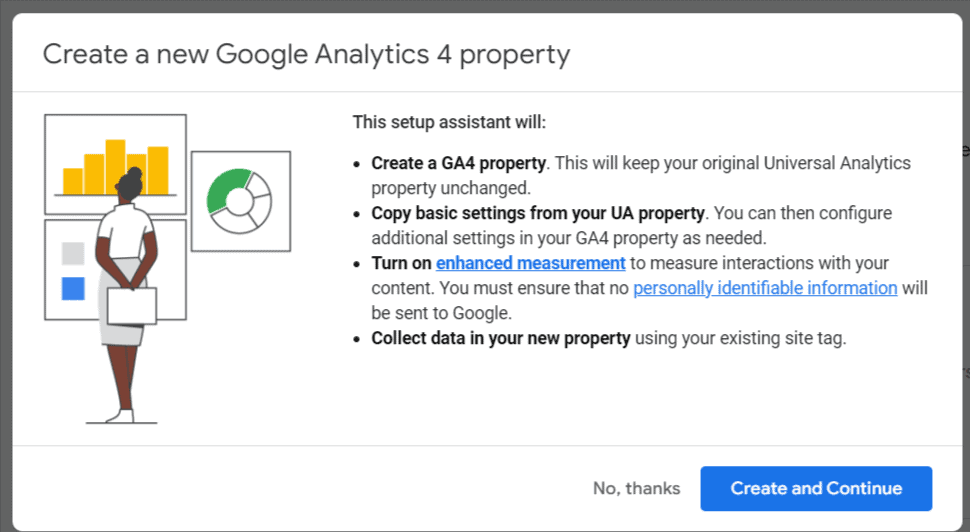The height and width of the screenshot is (532, 970).
Task: Click the 'Create a GA4 property' bold text
Action: [x=458, y=163]
